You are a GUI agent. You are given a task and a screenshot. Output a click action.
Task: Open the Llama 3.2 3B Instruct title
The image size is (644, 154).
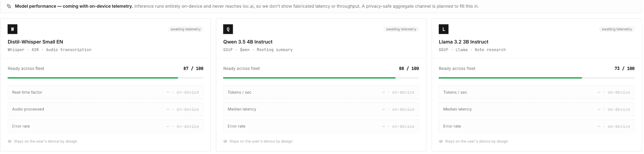coord(464,42)
